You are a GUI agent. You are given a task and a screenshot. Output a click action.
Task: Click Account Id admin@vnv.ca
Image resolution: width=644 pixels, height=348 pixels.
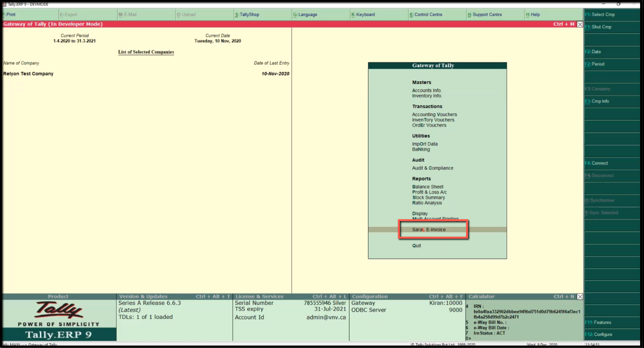(290, 318)
